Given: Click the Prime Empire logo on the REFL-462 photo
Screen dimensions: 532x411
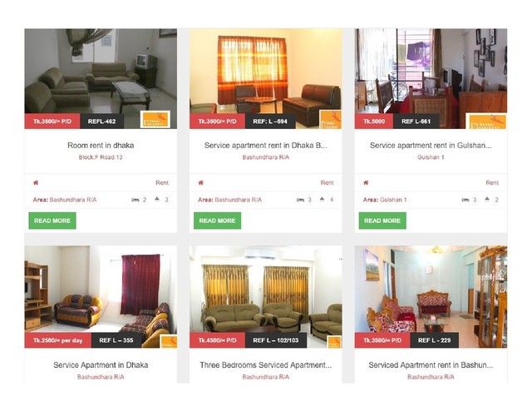Looking at the screenshot, I should point(155,119).
